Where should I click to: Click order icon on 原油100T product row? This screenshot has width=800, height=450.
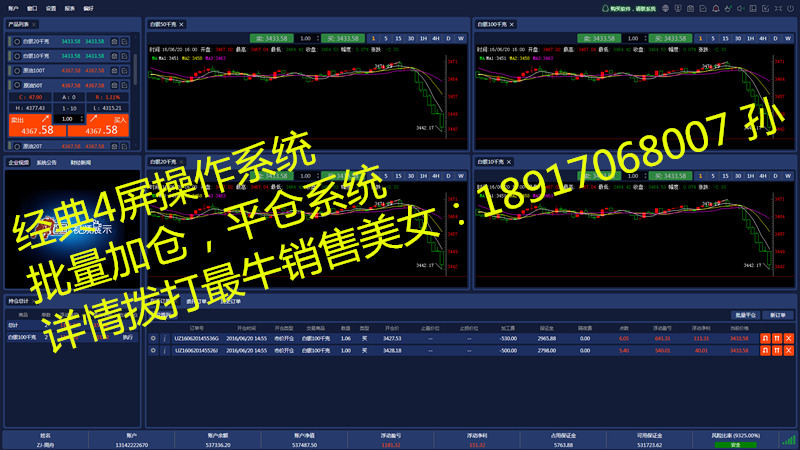[x=125, y=70]
